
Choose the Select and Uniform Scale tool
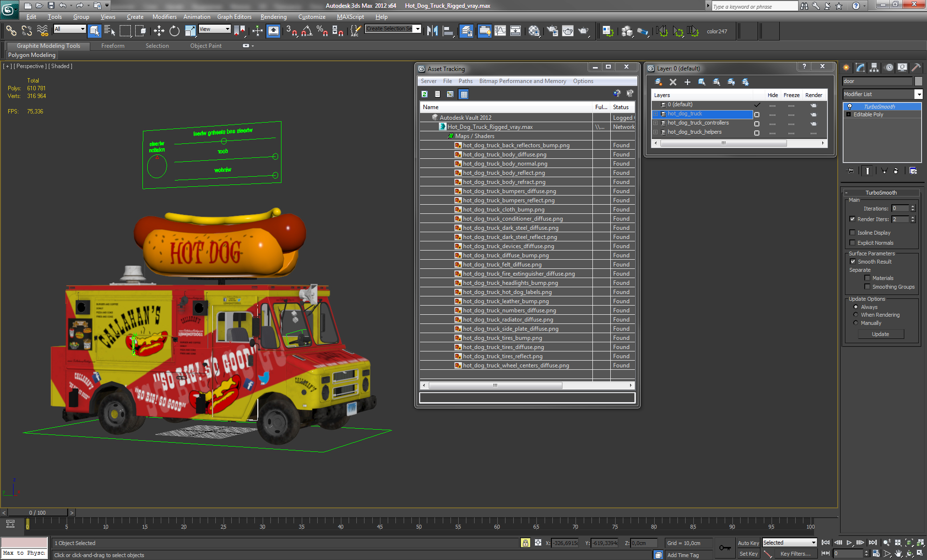point(190,31)
